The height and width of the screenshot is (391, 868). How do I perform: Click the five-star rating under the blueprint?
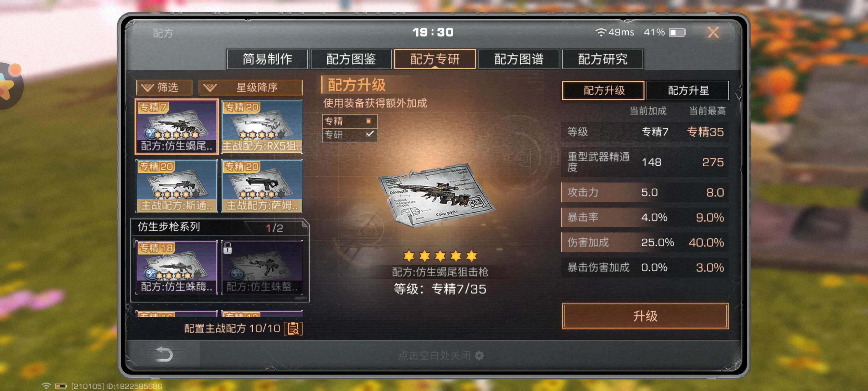[x=440, y=256]
